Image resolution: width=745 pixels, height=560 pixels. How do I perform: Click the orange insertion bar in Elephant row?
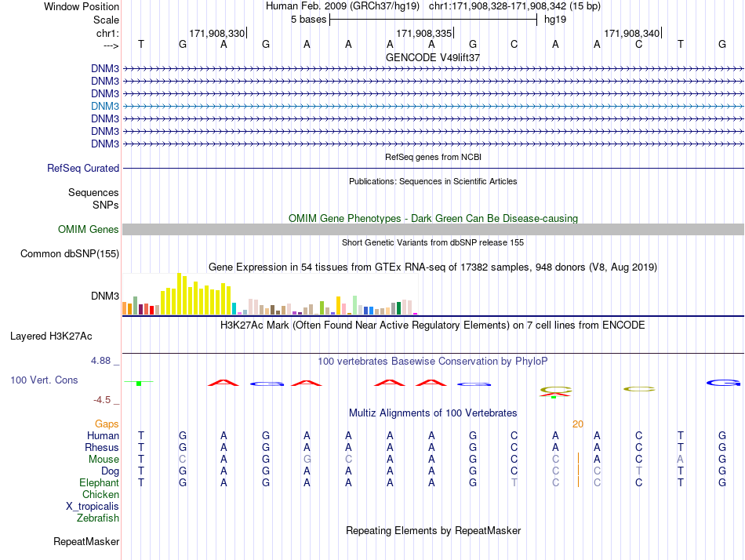[578, 482]
